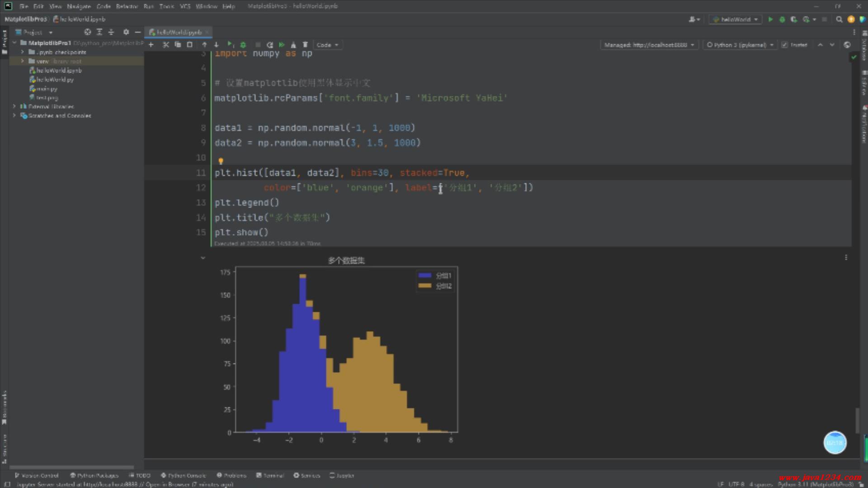Image resolution: width=868 pixels, height=488 pixels.
Task: Open the Code cell type dropdown
Action: point(327,45)
